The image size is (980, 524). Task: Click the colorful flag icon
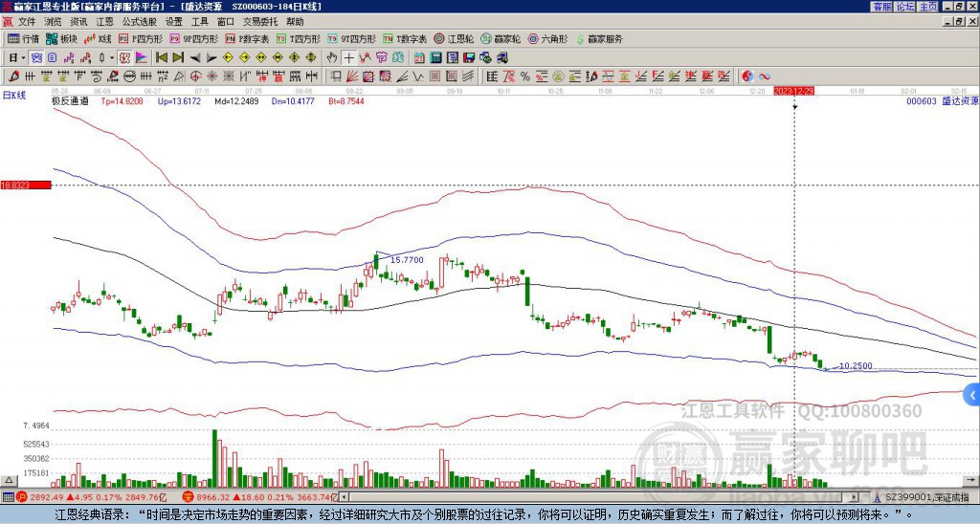coord(142,57)
